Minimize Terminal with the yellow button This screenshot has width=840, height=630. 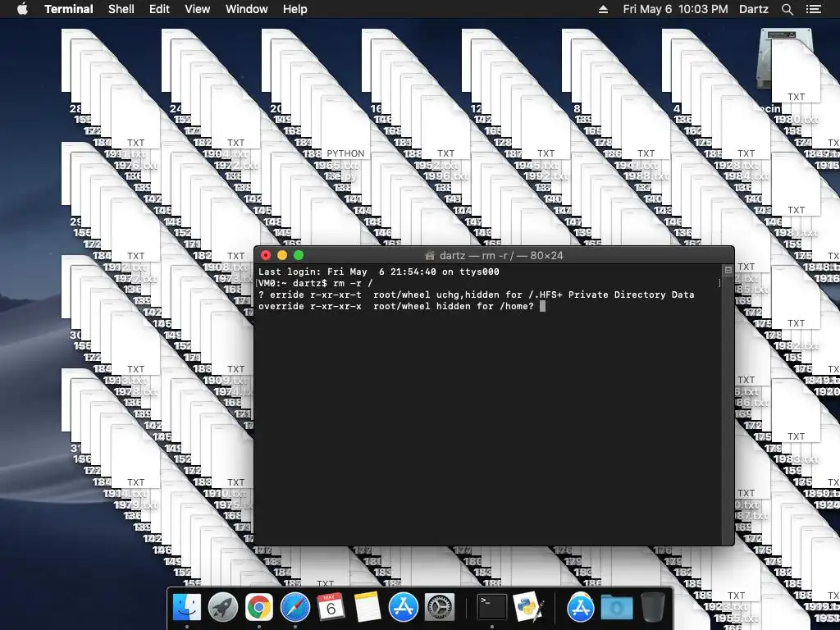click(282, 256)
